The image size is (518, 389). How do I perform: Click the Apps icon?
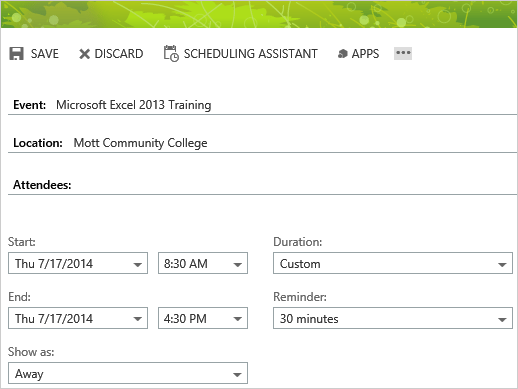[342, 54]
